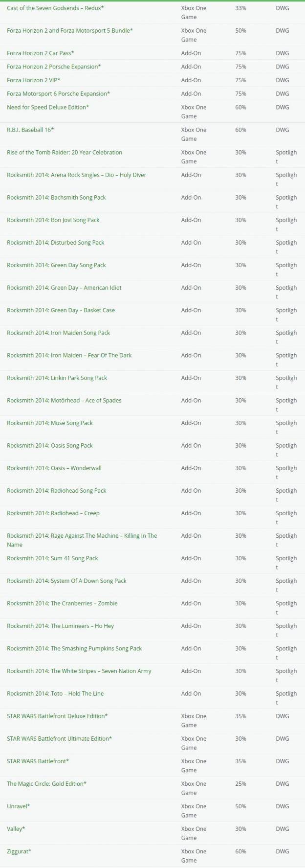Open Forza Horizon 2 and Motorsport 5 Bundle
Screen dimensions: 305x868
(70, 31)
